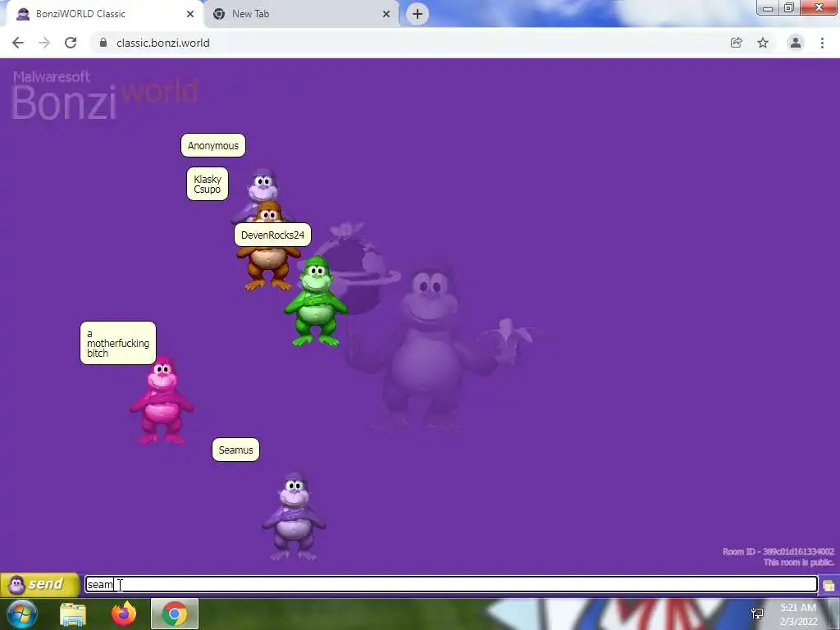Click the BonziWORLD logo
This screenshot has width=840, height=630.
[x=104, y=95]
